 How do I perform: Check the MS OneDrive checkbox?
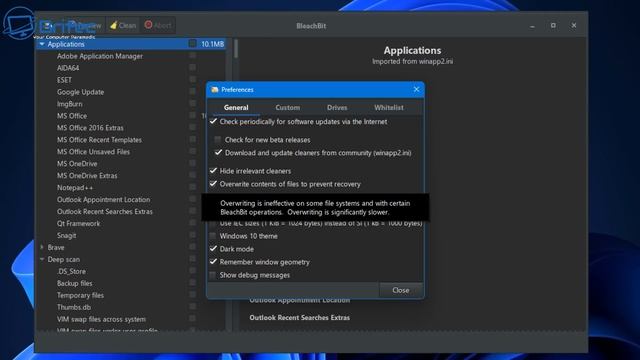click(193, 163)
